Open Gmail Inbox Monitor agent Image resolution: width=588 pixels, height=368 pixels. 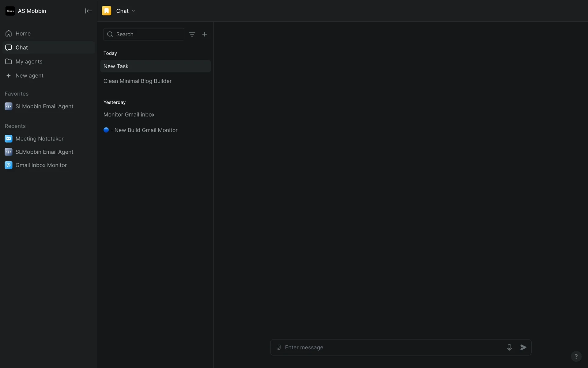(41, 165)
